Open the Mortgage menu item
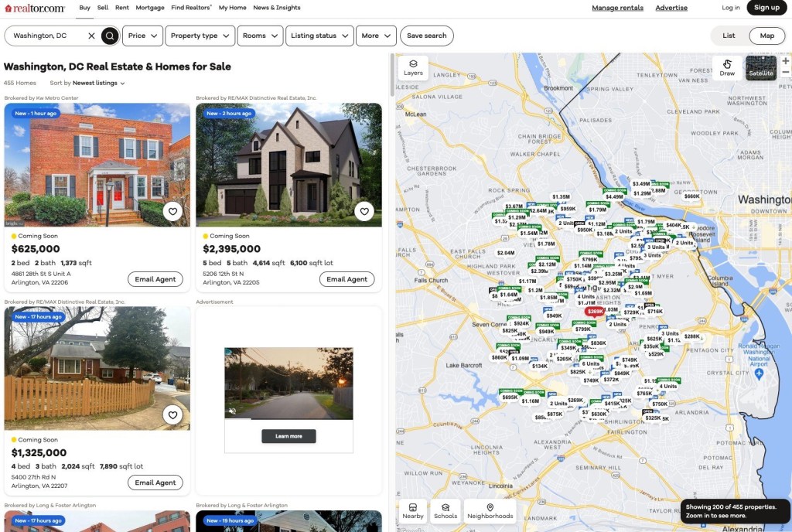 pos(151,8)
